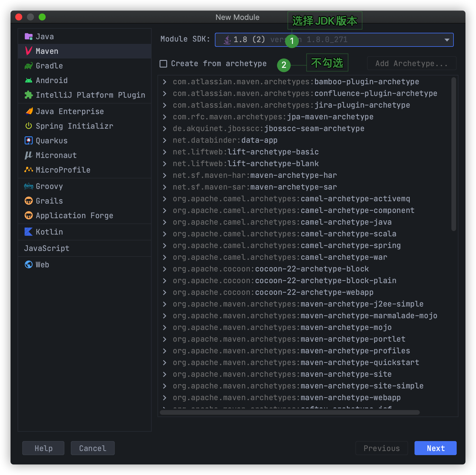
Task: Click the Spring Initializr power icon
Action: coord(29,126)
